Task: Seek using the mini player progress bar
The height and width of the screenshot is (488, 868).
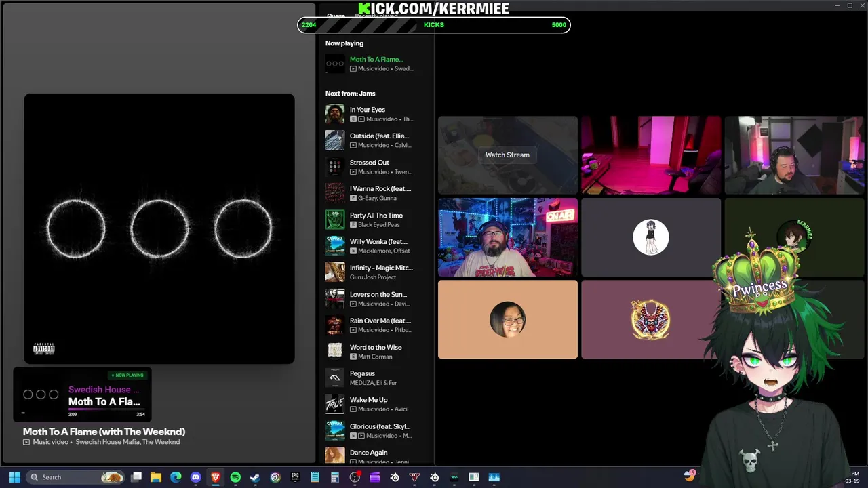Action: tap(106, 409)
